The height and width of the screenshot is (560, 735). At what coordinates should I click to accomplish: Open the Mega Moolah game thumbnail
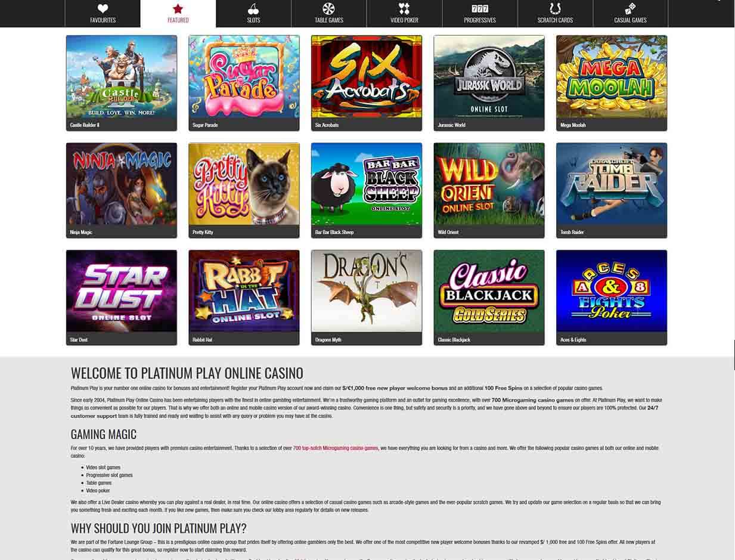pos(612,77)
